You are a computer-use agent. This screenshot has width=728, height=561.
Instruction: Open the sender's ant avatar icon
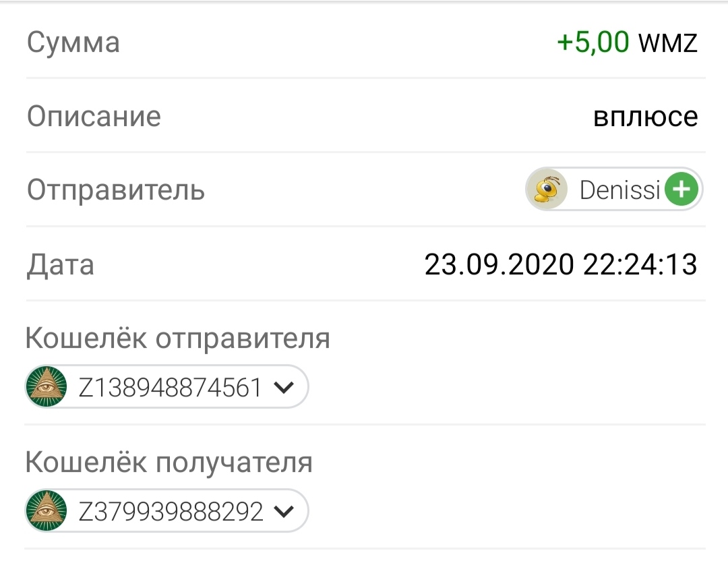547,189
